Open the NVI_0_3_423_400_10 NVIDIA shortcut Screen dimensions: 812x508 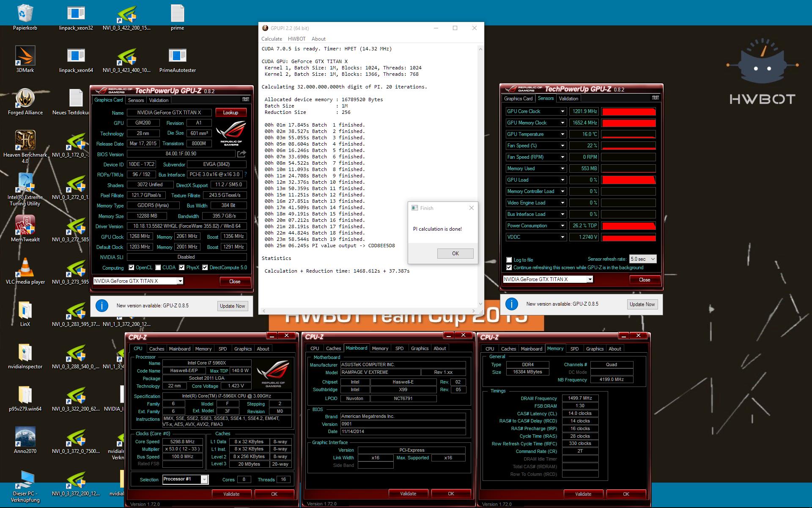click(126, 59)
